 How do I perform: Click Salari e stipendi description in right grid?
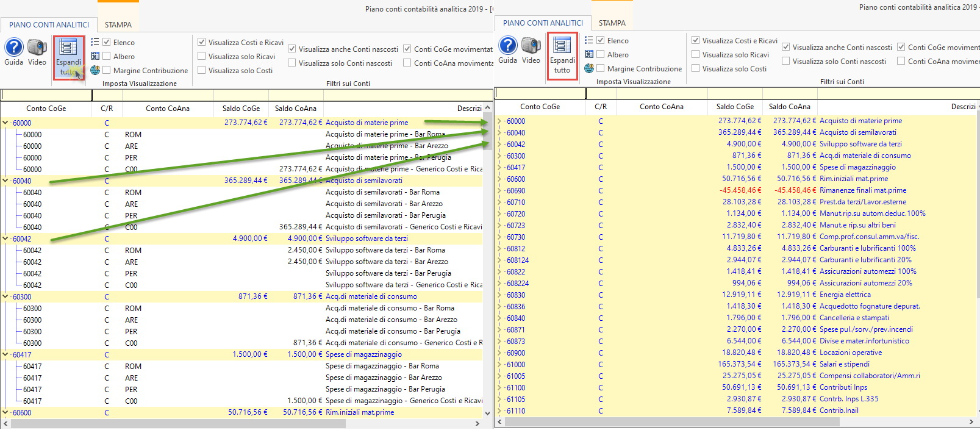click(x=844, y=364)
